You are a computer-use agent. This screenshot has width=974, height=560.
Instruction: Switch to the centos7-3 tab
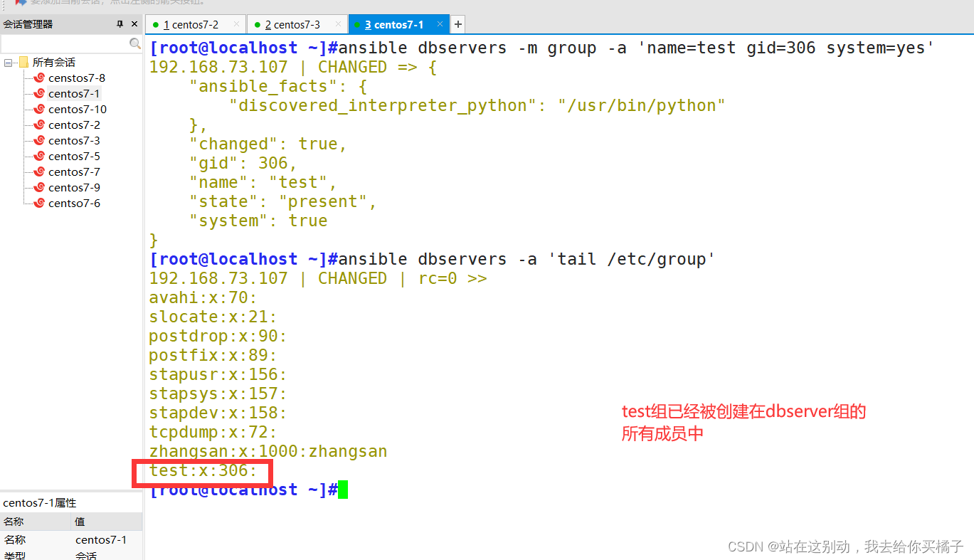pyautogui.click(x=297, y=24)
